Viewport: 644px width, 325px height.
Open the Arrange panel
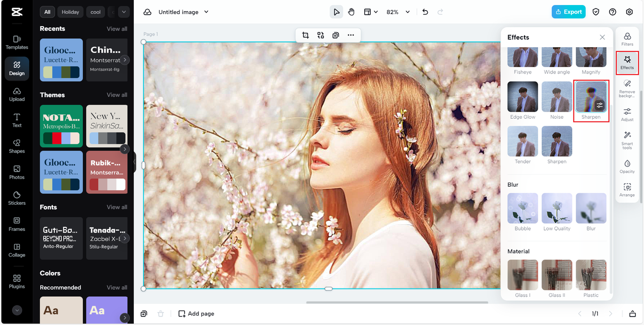[x=627, y=190]
